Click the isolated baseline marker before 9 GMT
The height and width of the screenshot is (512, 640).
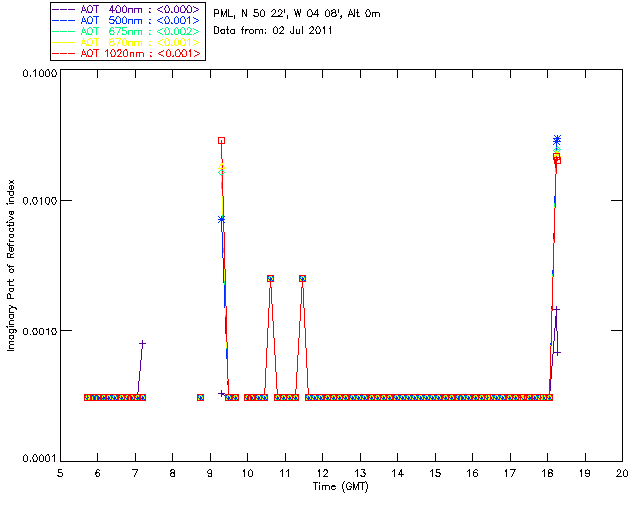200,397
